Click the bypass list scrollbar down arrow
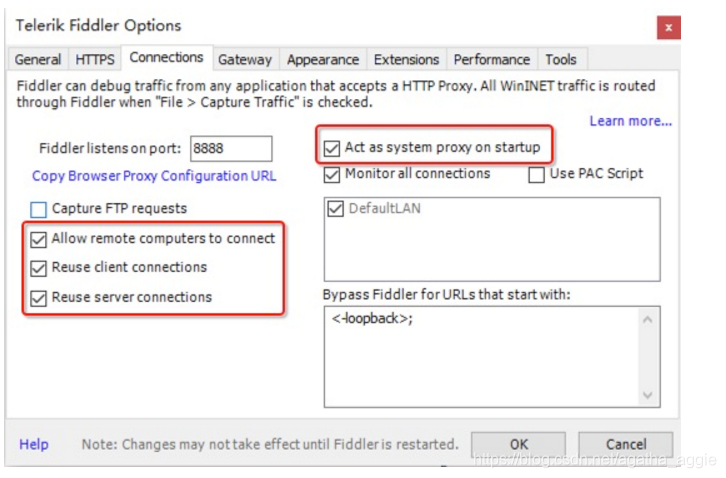 point(648,395)
